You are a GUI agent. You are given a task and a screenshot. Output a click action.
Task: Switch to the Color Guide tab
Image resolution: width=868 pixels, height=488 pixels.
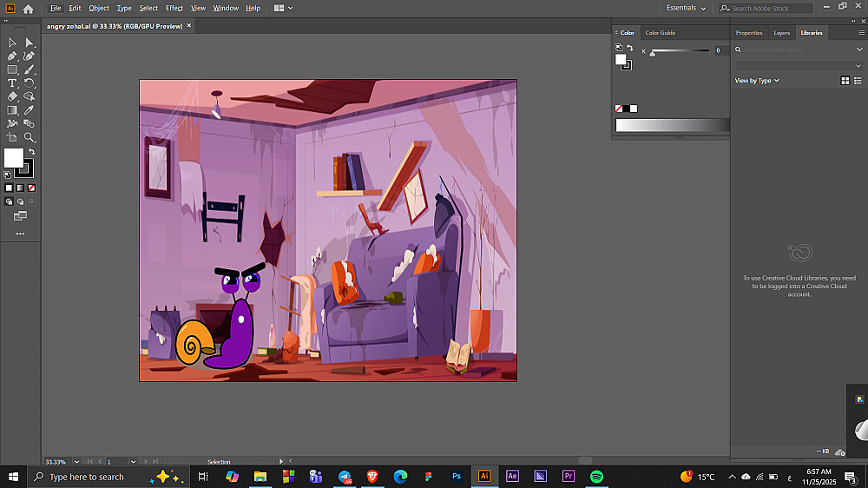click(x=660, y=33)
